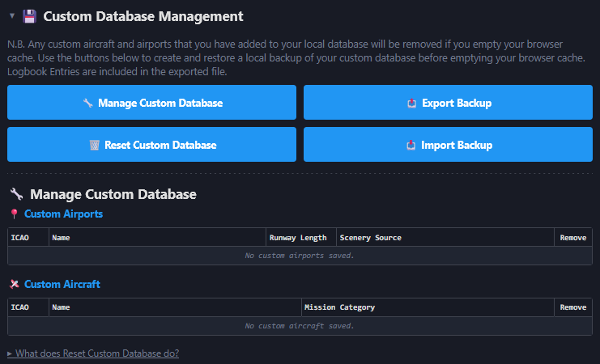Open Manage Custom Database button
Viewport: 600px width, 364px height.
click(151, 103)
